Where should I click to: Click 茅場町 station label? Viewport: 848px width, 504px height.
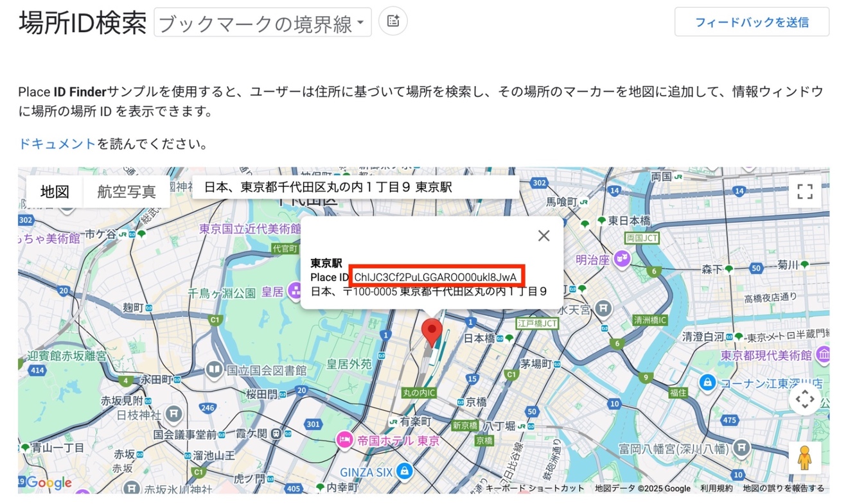click(x=535, y=364)
